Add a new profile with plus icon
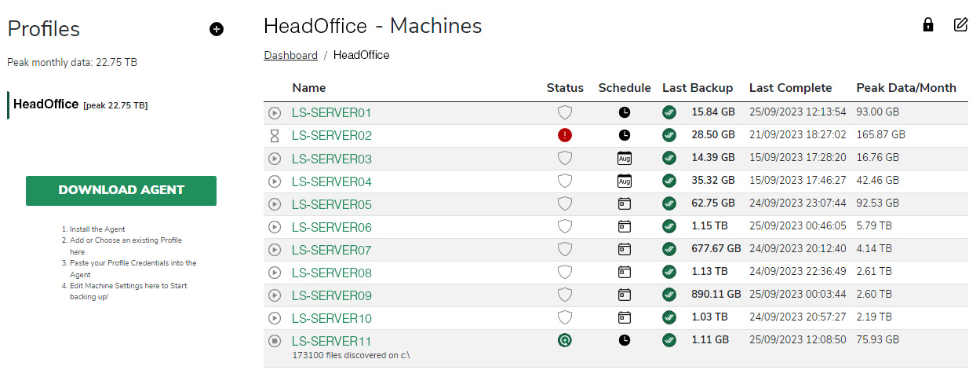Image resolution: width=980 pixels, height=370 pixels. 217,29
